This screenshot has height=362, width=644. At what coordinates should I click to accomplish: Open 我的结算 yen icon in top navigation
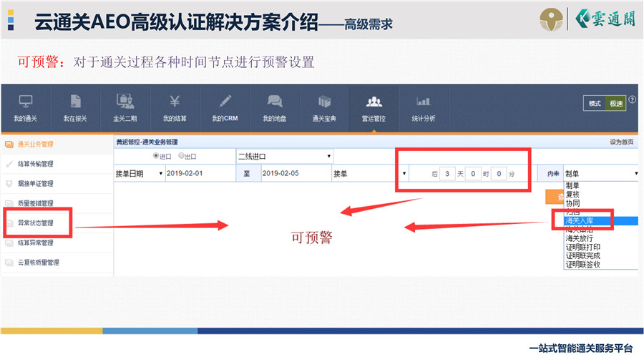point(175,101)
